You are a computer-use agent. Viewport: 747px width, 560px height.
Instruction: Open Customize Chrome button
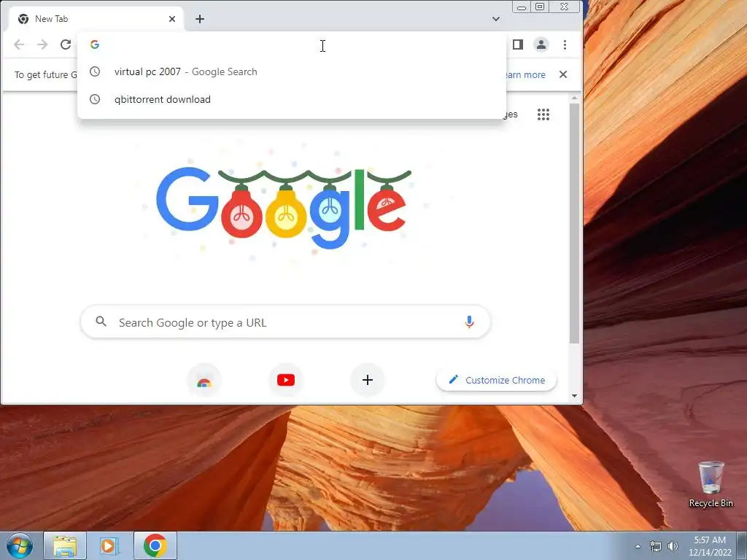[x=496, y=381]
